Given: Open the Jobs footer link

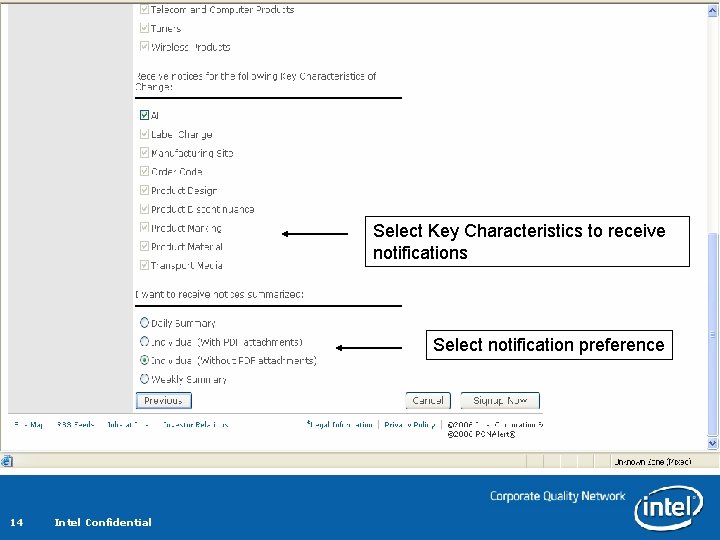Looking at the screenshot, I should coord(127,425).
